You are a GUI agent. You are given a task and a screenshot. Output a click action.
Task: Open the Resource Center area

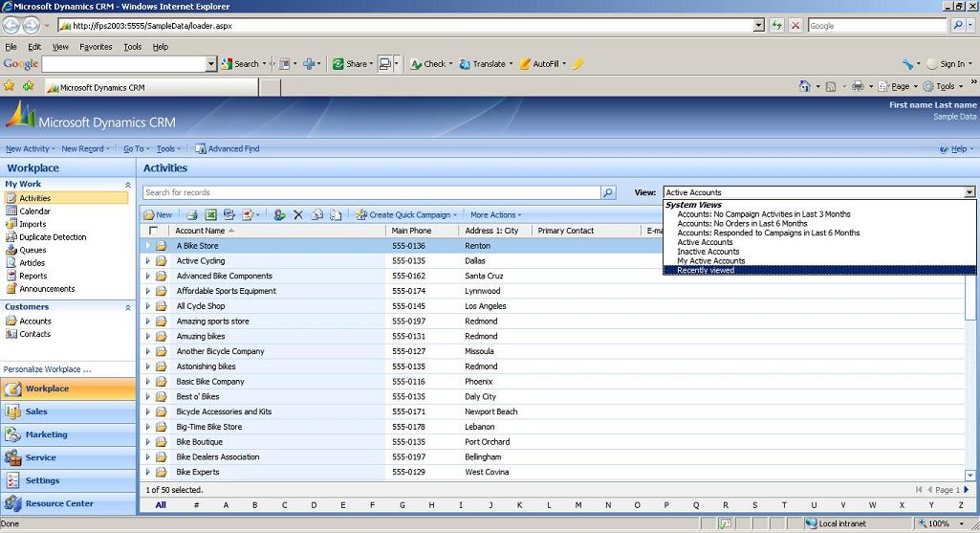(x=68, y=503)
